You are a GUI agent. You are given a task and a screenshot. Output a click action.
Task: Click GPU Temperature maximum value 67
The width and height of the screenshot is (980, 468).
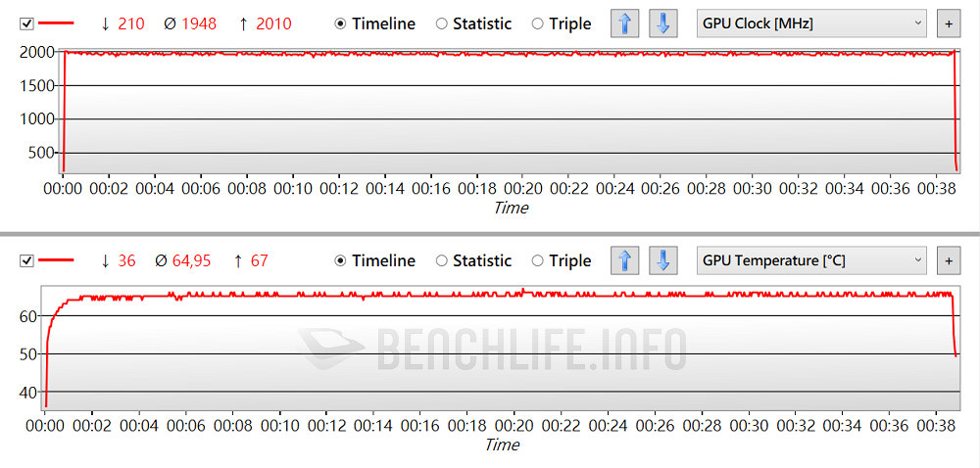pos(260,260)
